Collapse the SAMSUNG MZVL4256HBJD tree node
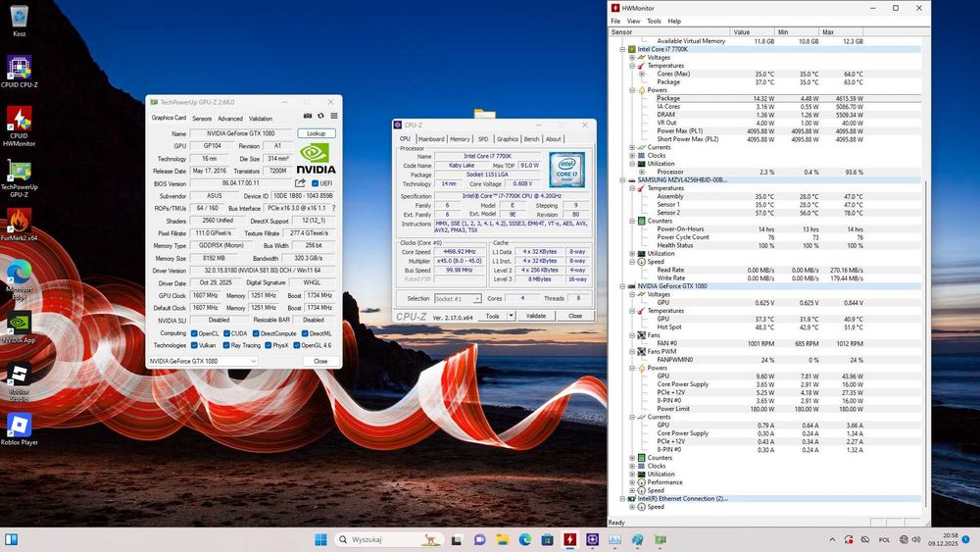 622,180
